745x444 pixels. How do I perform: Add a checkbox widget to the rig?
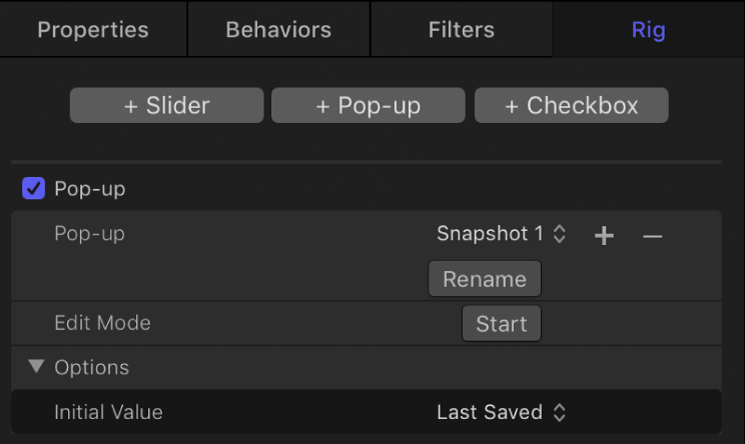pyautogui.click(x=571, y=106)
